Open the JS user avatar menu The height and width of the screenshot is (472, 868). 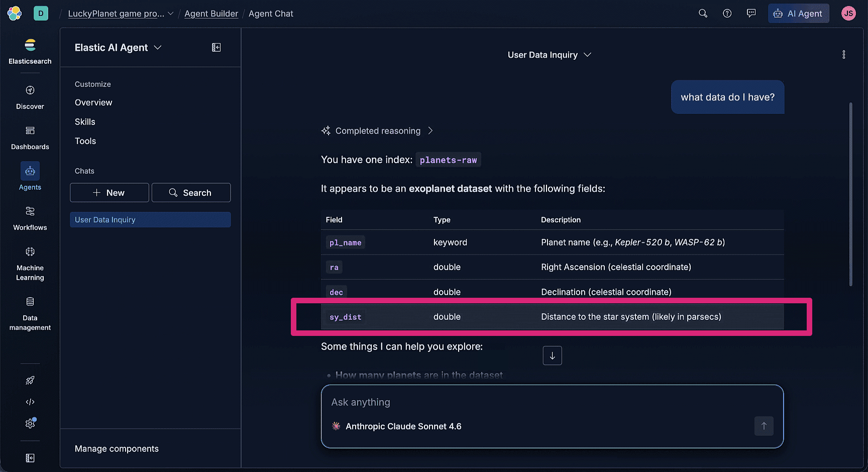pos(848,14)
